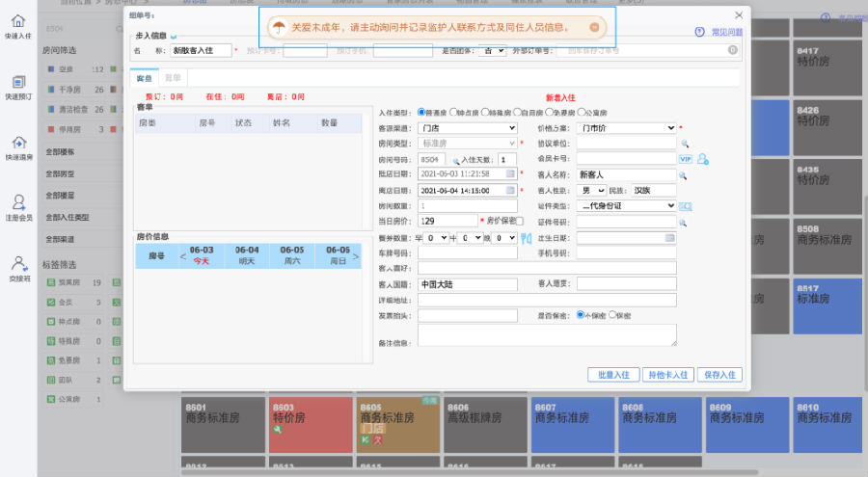Select the 保密 radio button

[612, 314]
